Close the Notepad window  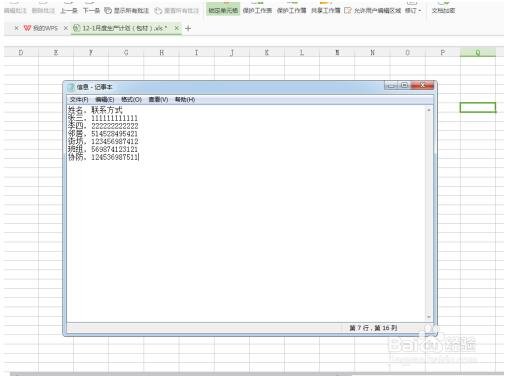point(422,85)
